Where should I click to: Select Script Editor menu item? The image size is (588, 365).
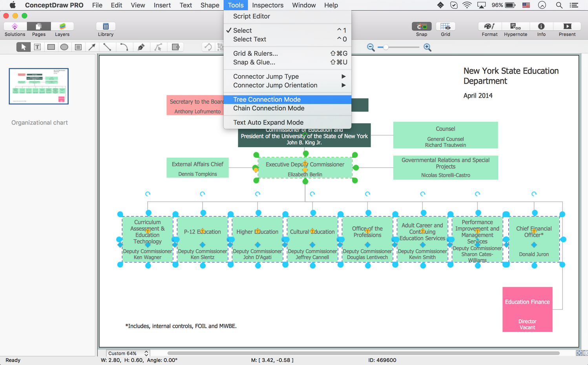(x=287, y=16)
